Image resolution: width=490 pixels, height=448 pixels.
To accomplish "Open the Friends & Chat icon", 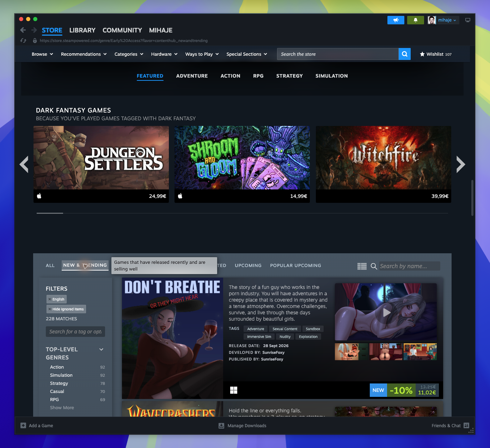I will [x=466, y=425].
